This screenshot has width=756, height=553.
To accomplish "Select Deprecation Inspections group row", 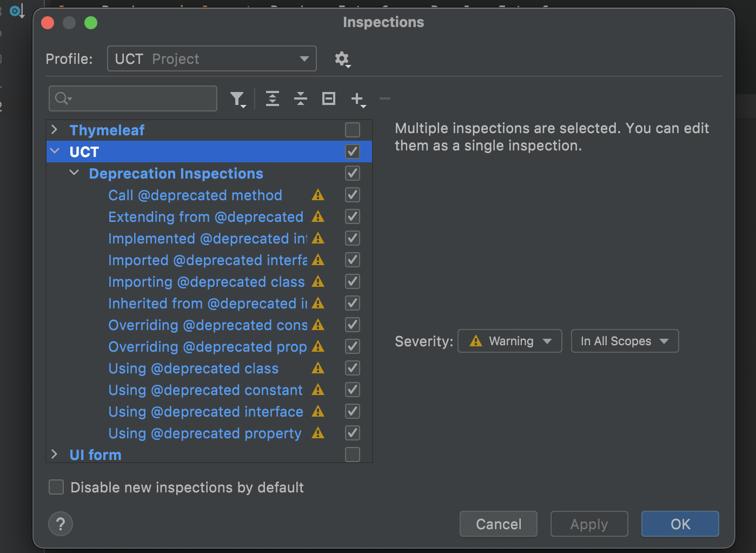I will pyautogui.click(x=209, y=173).
